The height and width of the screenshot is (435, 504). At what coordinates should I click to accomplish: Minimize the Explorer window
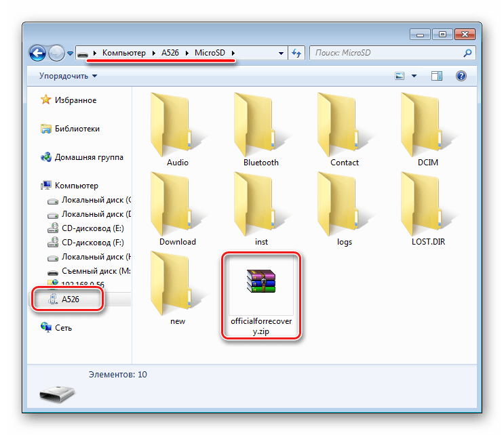(x=420, y=35)
